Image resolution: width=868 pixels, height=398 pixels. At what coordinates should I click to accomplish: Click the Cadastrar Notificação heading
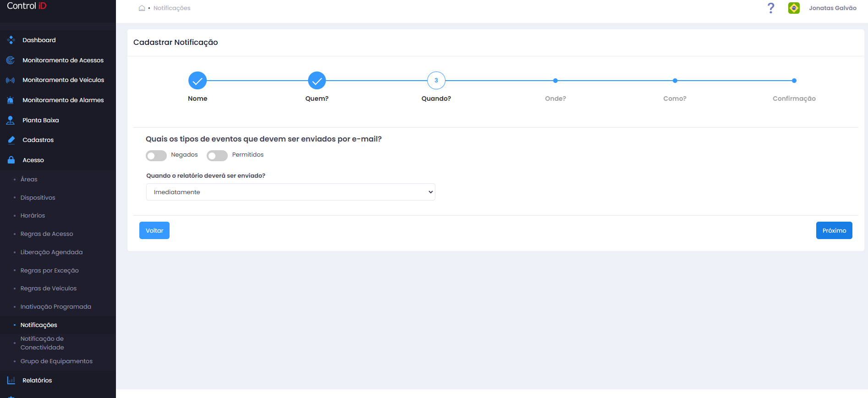(176, 42)
